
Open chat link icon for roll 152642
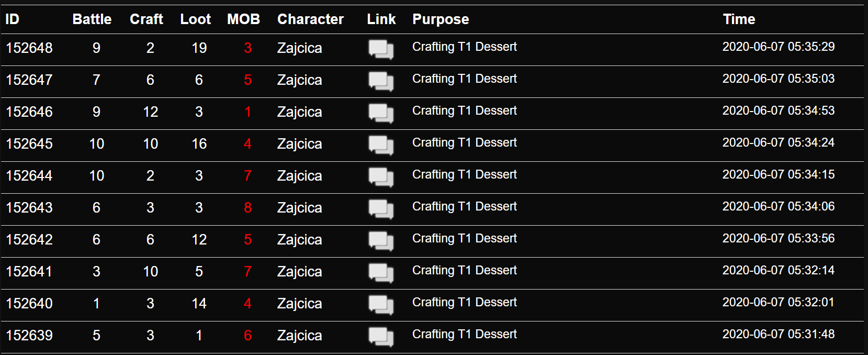[x=381, y=241]
